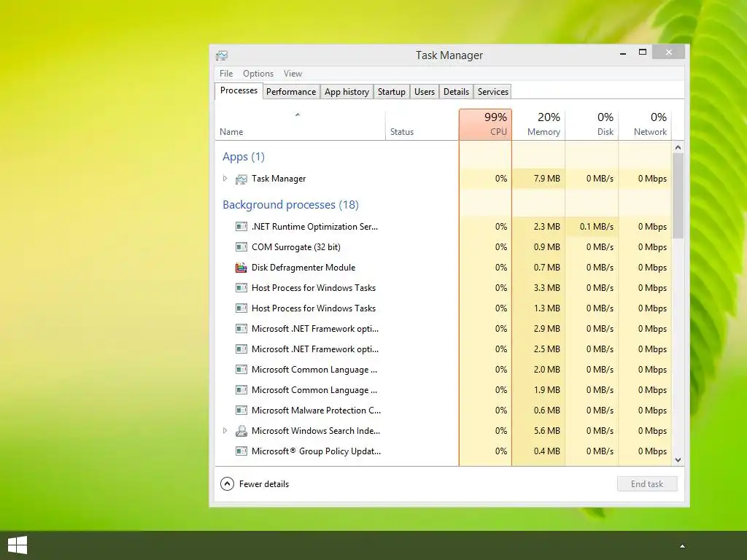Sort by the 0% Network column header
Image resolution: width=747 pixels, height=560 pixels.
coord(645,125)
